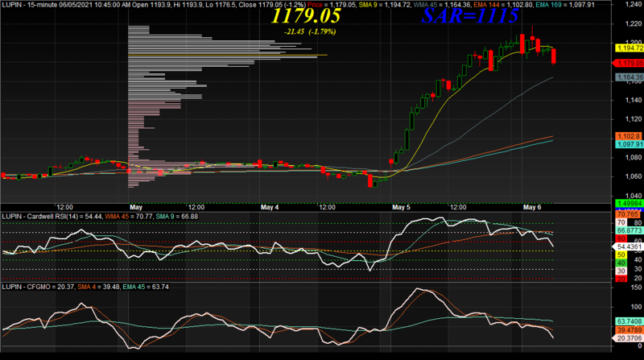This screenshot has height=360, width=644.
Task: Click the 1,120 price axis label
Action: pyautogui.click(x=633, y=119)
